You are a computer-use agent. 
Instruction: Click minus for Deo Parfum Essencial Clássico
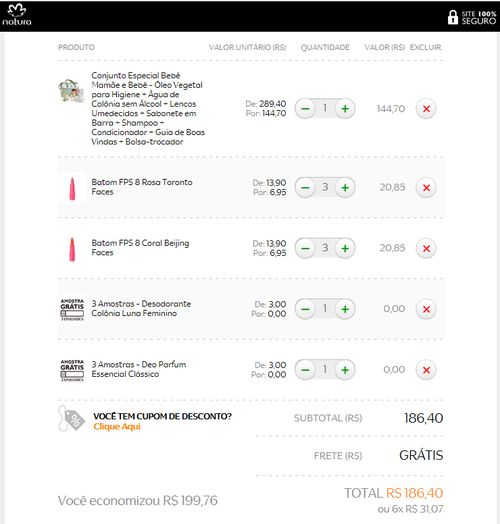305,370
